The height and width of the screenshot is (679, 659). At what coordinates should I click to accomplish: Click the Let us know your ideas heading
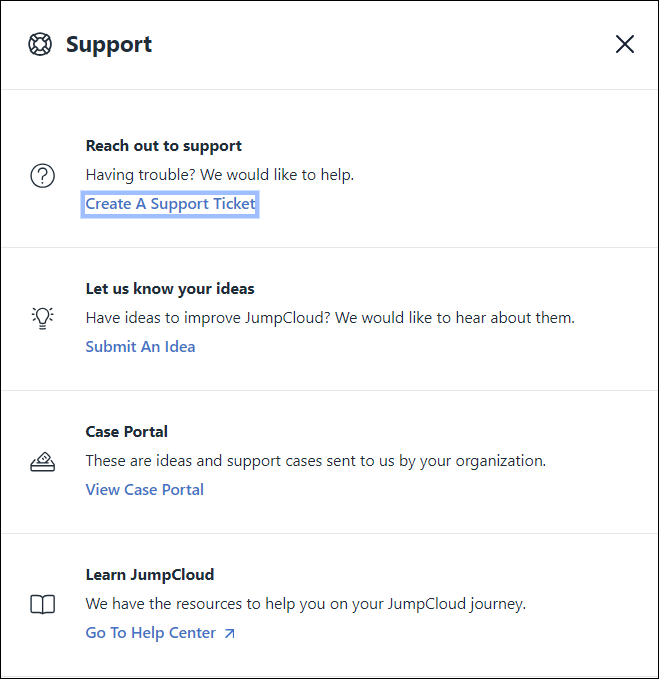(x=170, y=289)
